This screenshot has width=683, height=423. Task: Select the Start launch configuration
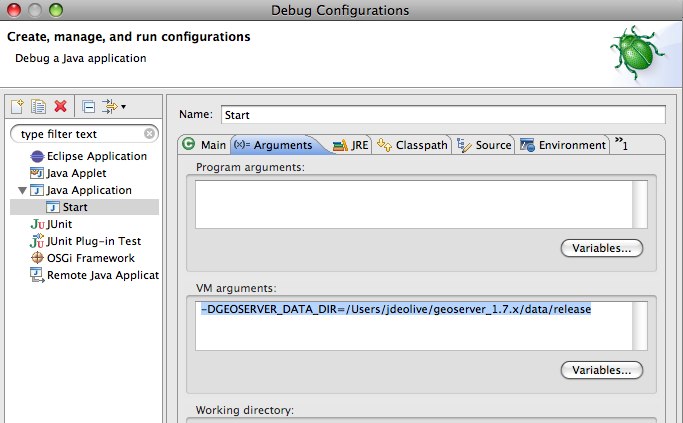[x=74, y=207]
